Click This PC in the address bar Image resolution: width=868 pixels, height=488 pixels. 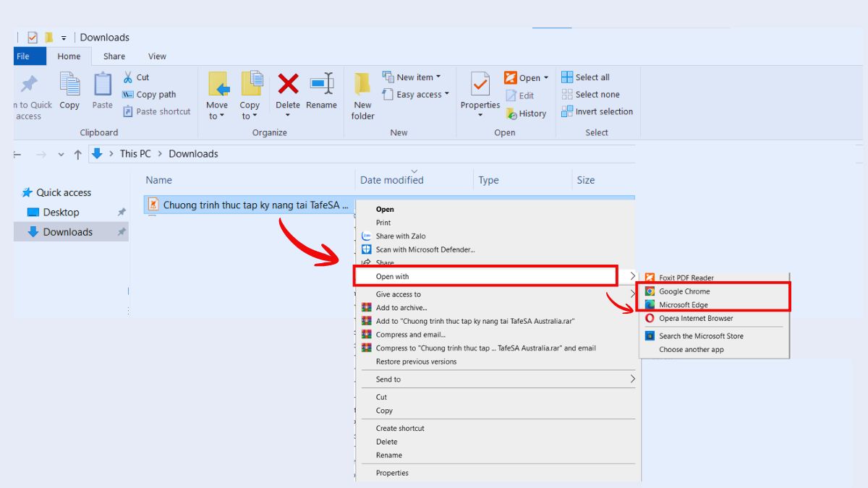point(135,154)
